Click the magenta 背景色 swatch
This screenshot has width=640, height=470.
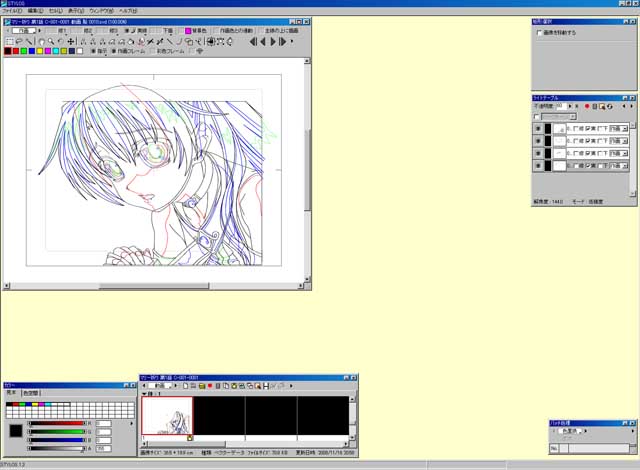[x=188, y=31]
